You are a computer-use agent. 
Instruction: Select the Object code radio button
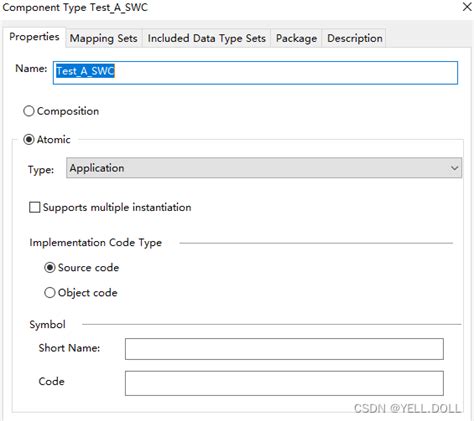[x=50, y=293]
